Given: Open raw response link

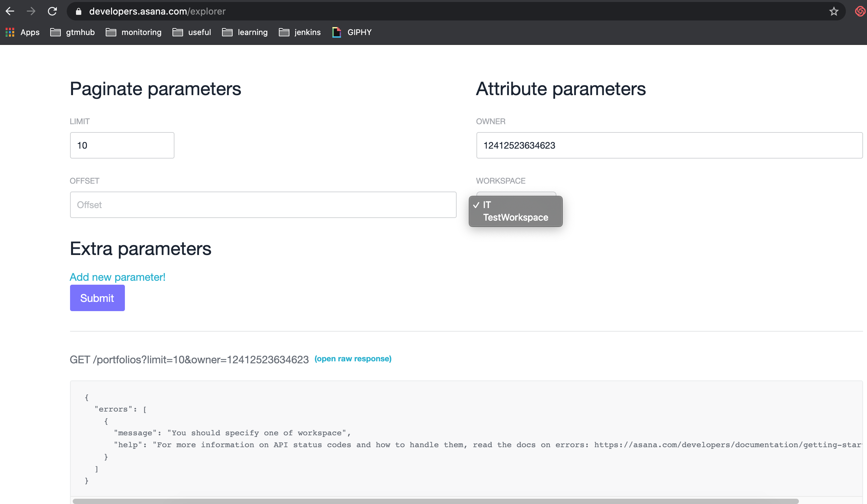Looking at the screenshot, I should click(353, 359).
